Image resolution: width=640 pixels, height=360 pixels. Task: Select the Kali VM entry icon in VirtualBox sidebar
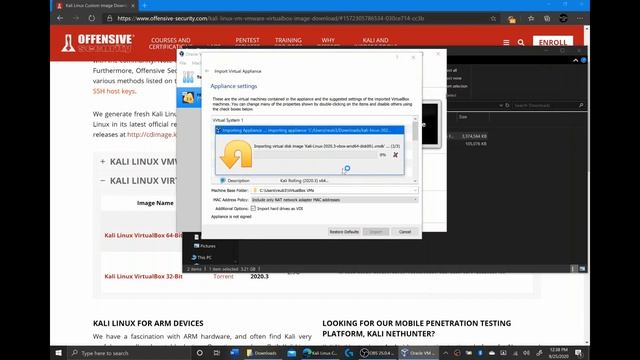click(x=188, y=98)
